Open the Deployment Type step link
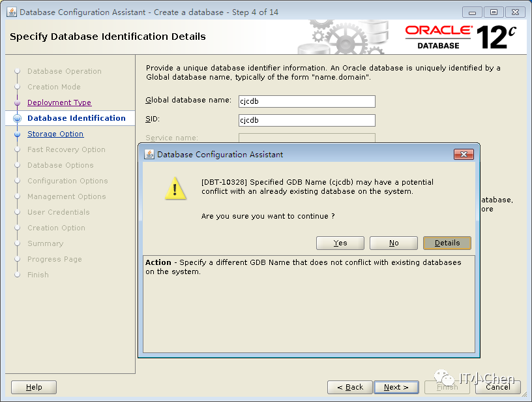Screen dimensions: 532x402 pos(59,102)
